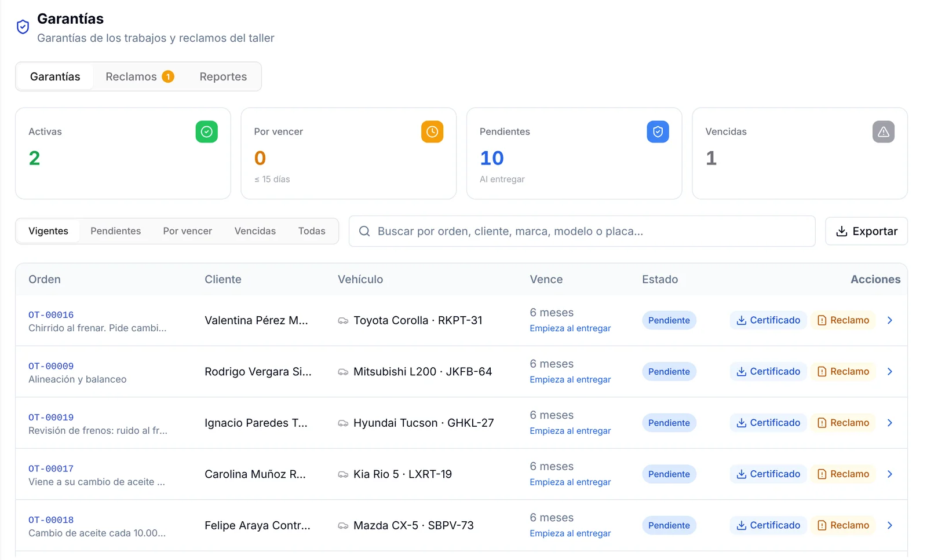
Task: Export the warranties list with Exportar
Action: [866, 231]
